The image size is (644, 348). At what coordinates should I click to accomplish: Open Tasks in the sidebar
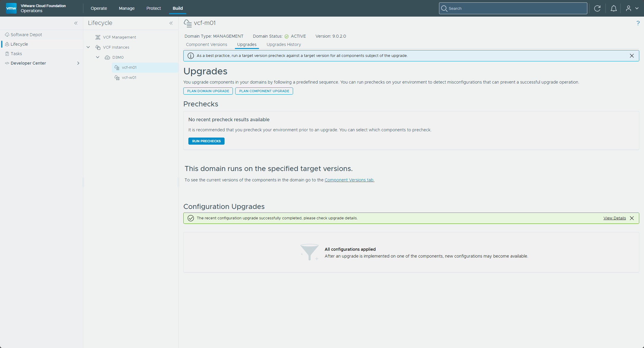[x=16, y=54]
